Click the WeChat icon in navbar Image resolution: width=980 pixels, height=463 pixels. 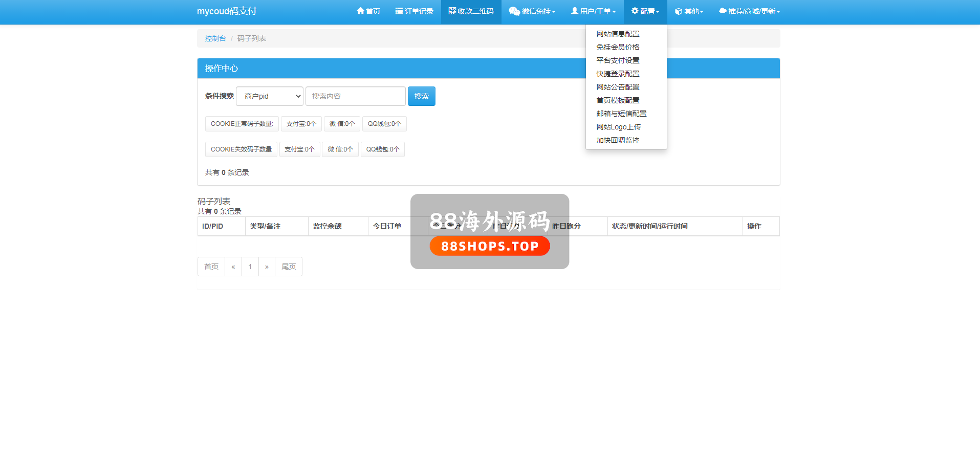(x=514, y=11)
